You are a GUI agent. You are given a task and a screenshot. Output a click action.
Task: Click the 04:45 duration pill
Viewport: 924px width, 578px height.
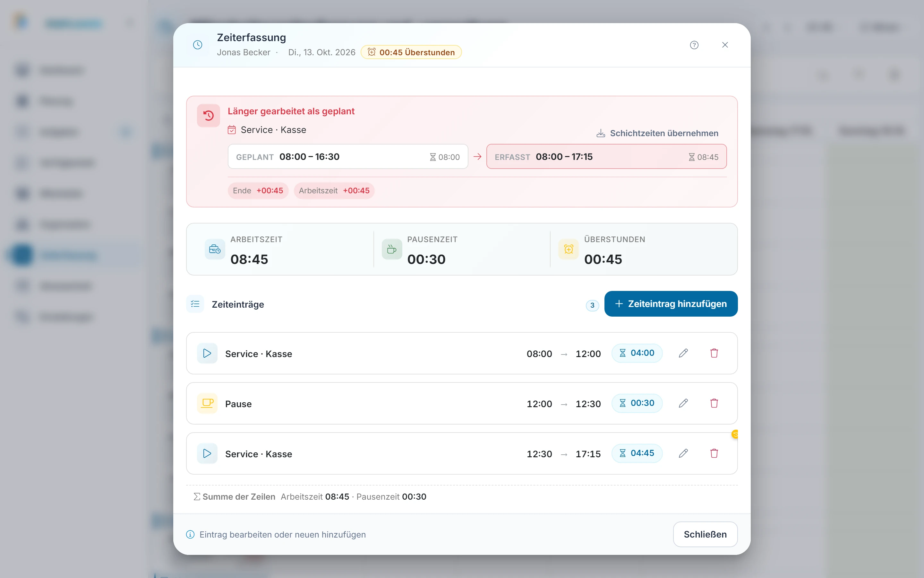coord(637,453)
